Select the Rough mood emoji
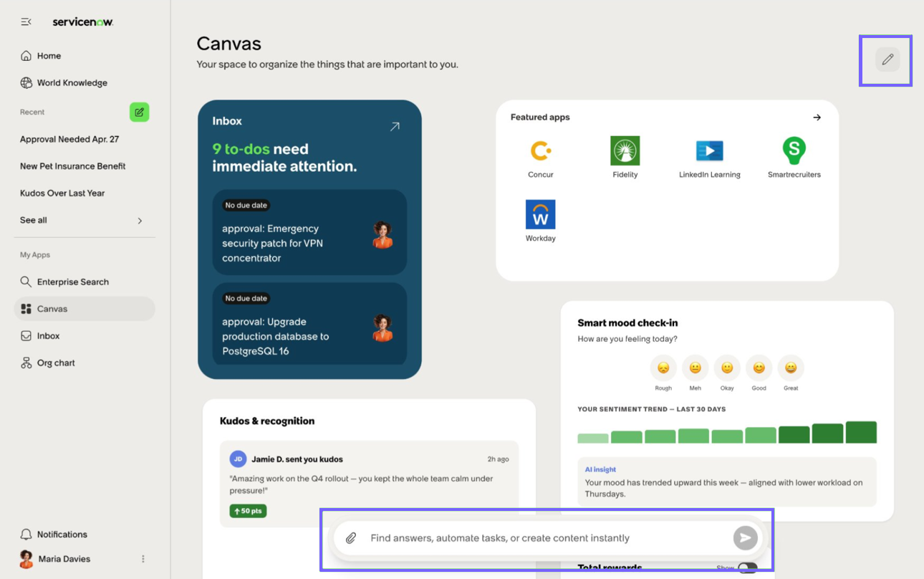Viewport: 924px width, 579px height. coord(663,368)
